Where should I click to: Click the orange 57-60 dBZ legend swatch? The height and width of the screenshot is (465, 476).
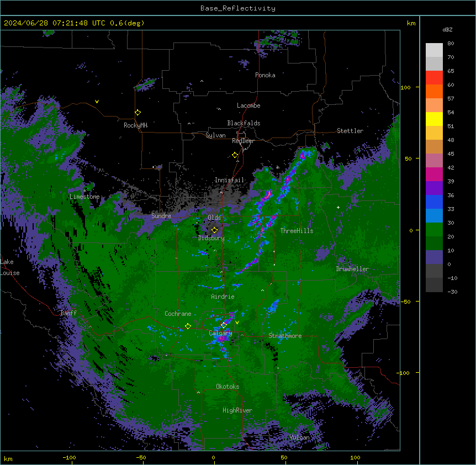[x=434, y=91]
